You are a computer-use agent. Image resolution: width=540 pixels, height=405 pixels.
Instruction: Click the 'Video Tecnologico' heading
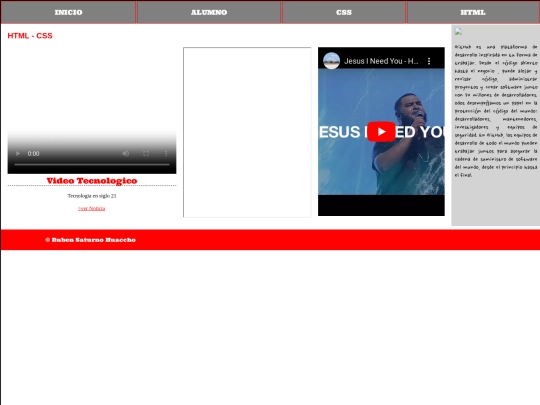[x=92, y=181]
